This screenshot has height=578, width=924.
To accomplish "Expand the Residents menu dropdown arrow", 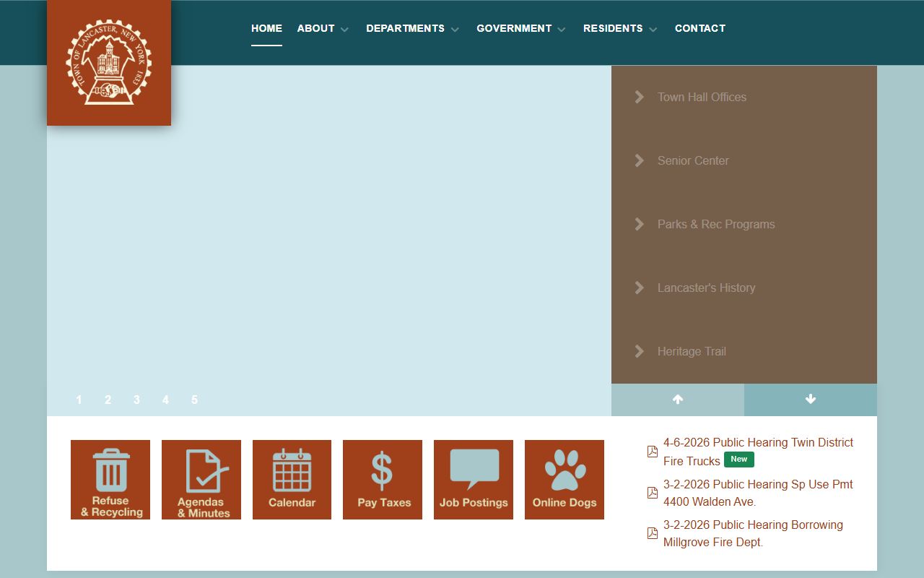I will (x=653, y=30).
